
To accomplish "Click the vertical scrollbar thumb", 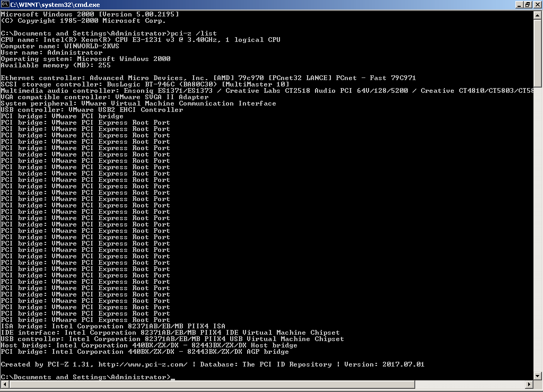I will pyautogui.click(x=538, y=53).
